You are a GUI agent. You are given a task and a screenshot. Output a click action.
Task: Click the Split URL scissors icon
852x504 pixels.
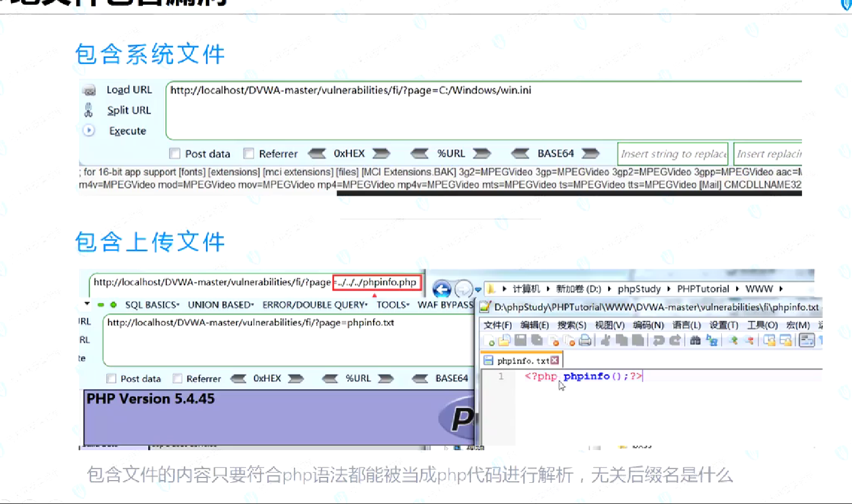[89, 110]
